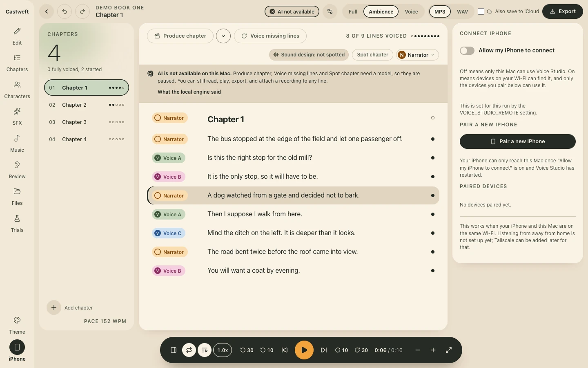Select MP3 export format

pyautogui.click(x=440, y=11)
